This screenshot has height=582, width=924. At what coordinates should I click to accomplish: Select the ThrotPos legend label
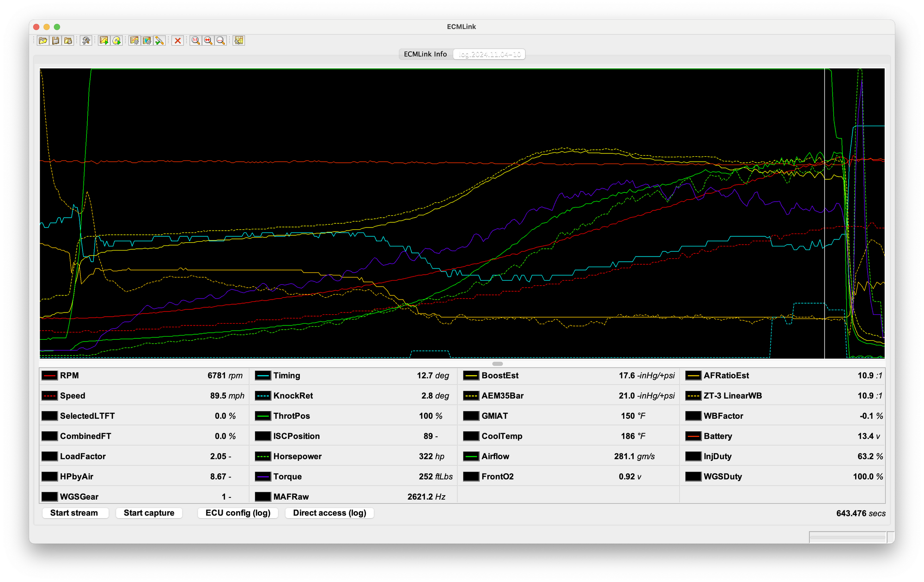pos(292,416)
